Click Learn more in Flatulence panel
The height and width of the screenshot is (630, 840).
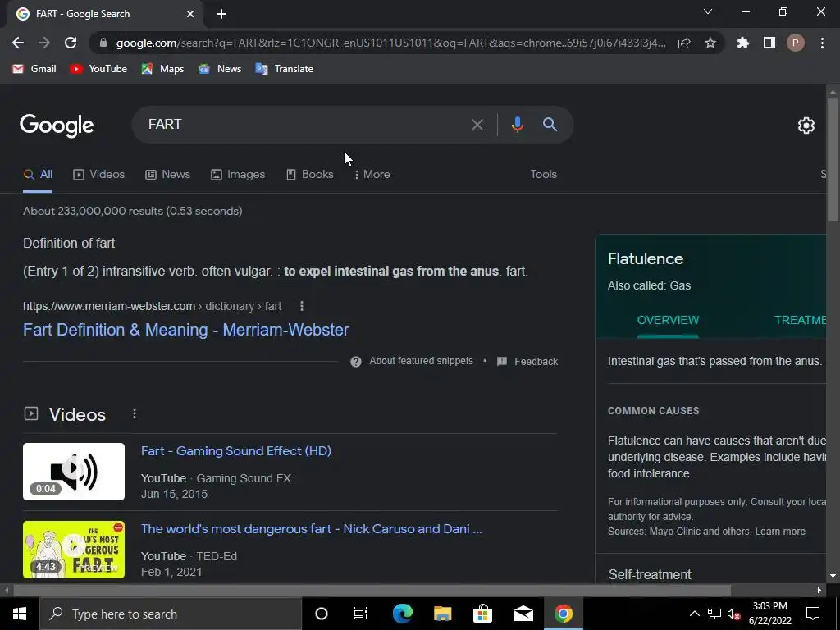point(780,532)
